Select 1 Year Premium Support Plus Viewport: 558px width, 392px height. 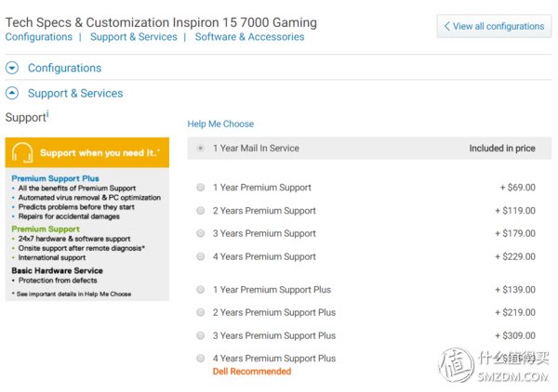(201, 289)
